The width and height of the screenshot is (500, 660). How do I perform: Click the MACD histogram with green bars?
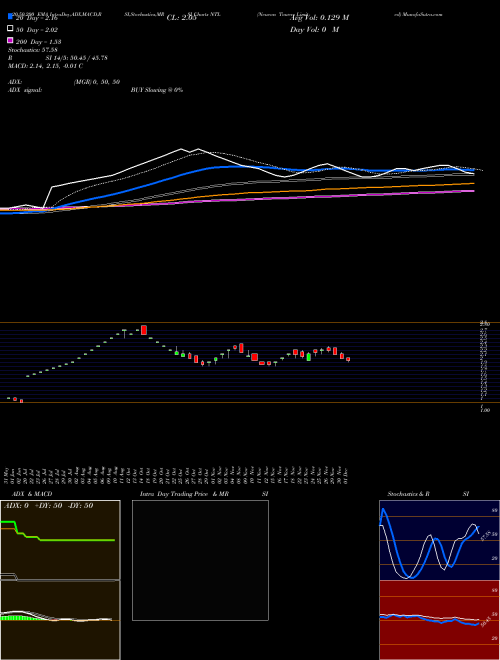pos(60,620)
